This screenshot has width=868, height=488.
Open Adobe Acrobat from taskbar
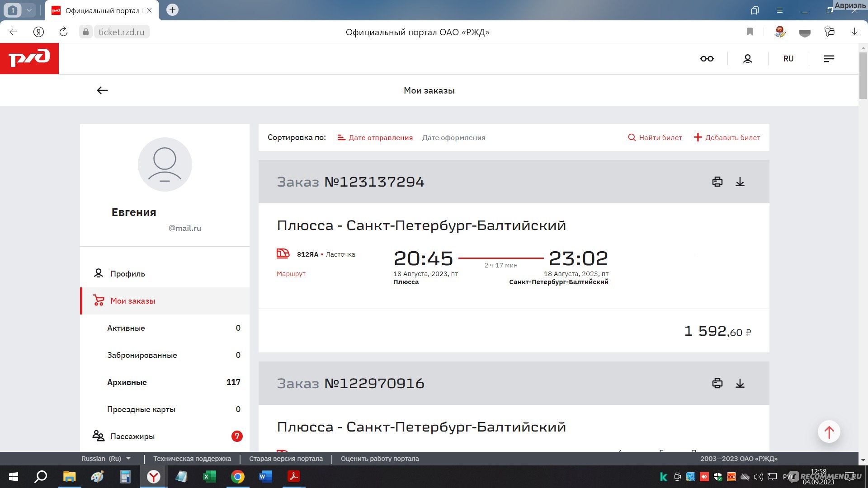pos(294,477)
